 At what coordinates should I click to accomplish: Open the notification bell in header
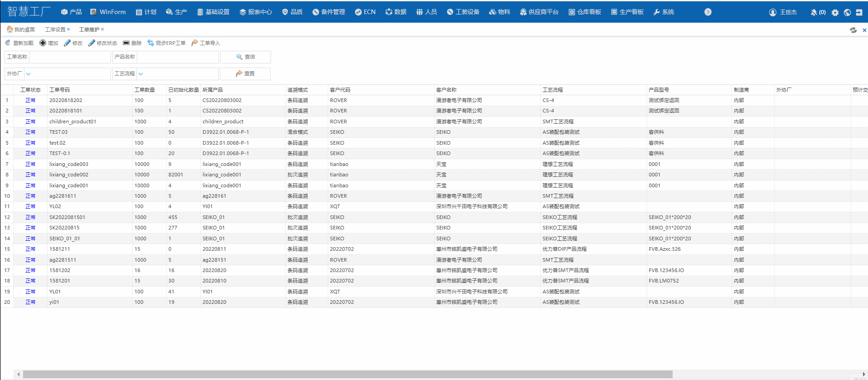pyautogui.click(x=814, y=12)
